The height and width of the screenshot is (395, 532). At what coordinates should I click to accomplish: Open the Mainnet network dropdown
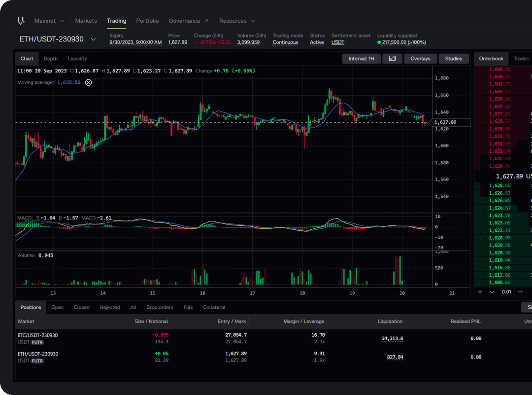pos(49,21)
